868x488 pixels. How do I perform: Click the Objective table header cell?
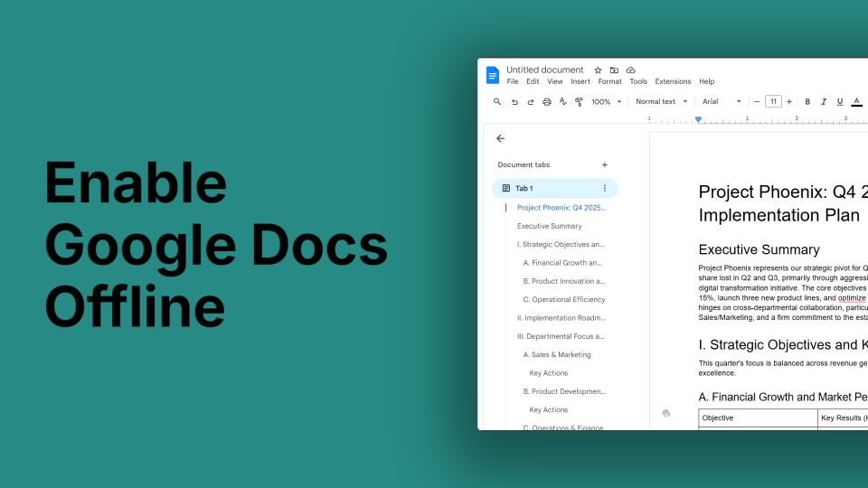tap(758, 418)
